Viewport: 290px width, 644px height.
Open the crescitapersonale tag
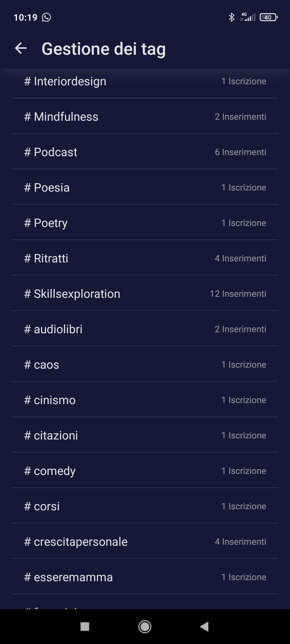[145, 542]
